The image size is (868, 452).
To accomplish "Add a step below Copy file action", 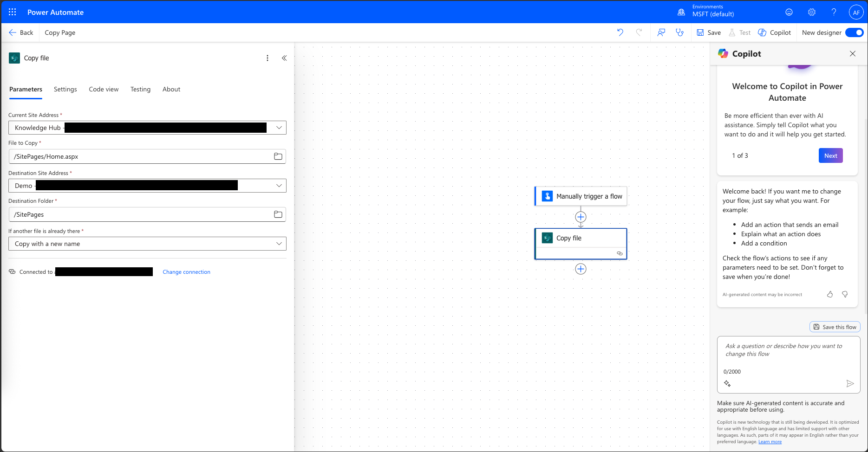I will [x=581, y=269].
